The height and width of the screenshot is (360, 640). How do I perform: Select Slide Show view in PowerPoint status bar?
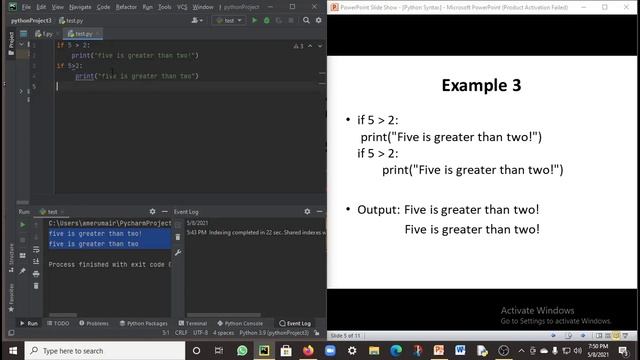616,336
